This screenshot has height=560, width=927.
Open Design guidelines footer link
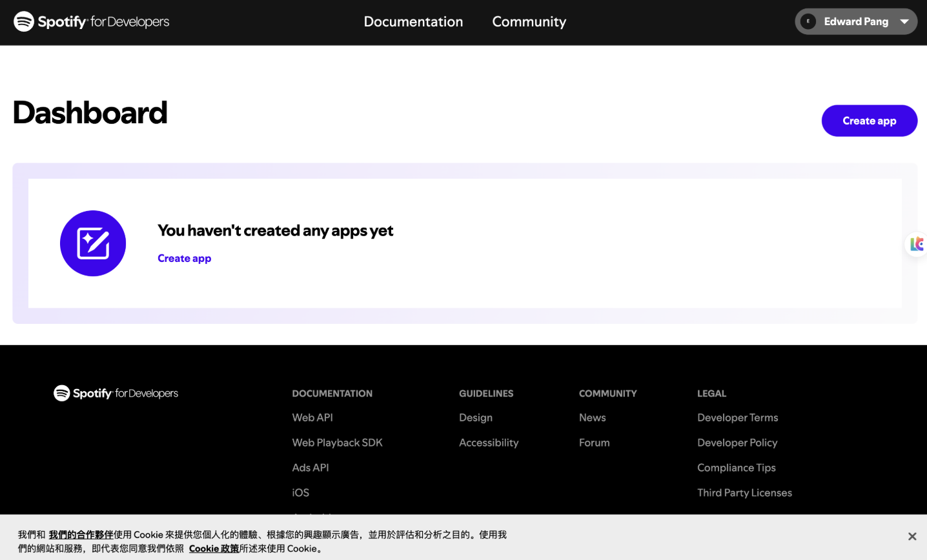click(476, 417)
